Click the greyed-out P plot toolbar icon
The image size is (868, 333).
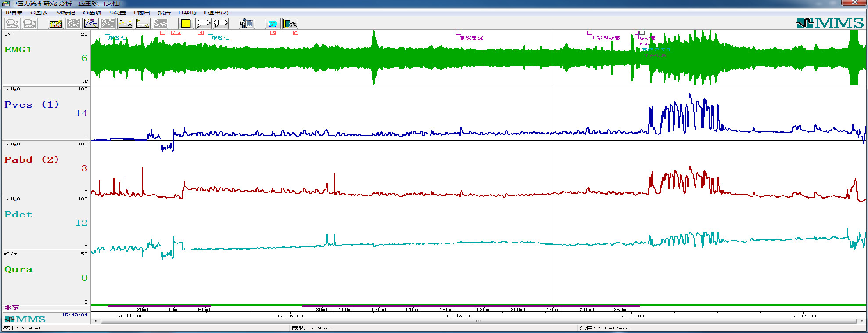point(160,23)
